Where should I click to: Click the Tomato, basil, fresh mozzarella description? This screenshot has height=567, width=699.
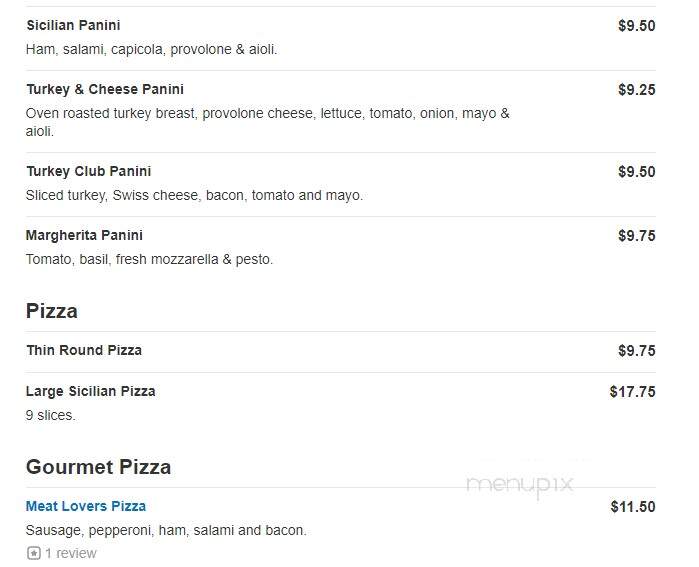tap(149, 259)
